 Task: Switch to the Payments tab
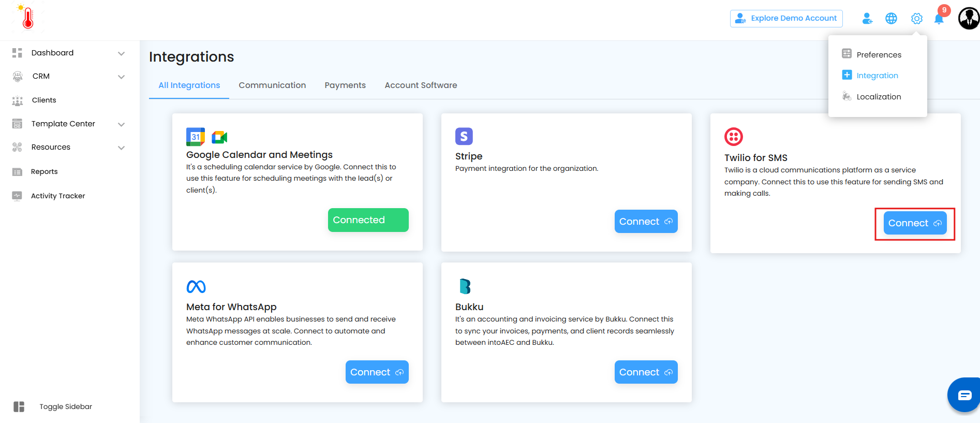coord(345,85)
